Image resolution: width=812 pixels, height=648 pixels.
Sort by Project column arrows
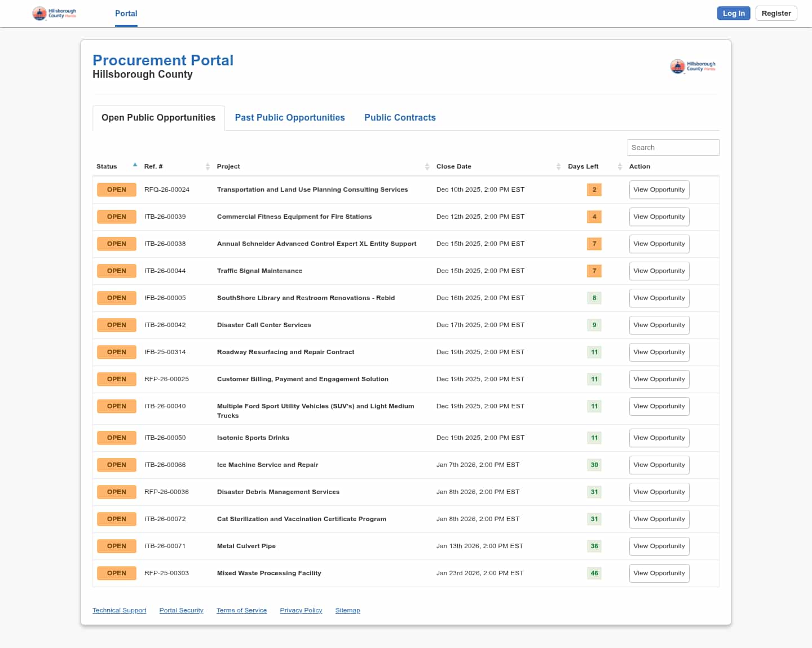pos(427,166)
